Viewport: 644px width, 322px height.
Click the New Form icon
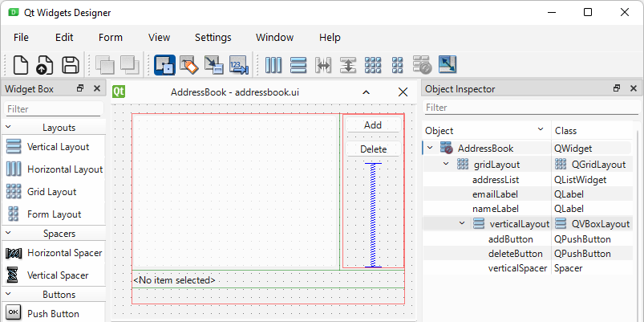tap(21, 65)
